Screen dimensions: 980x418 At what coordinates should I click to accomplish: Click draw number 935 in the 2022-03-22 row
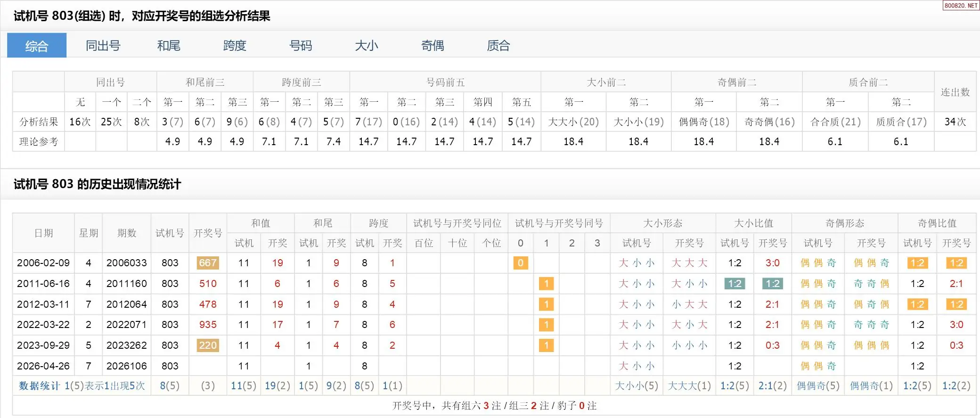tap(208, 325)
